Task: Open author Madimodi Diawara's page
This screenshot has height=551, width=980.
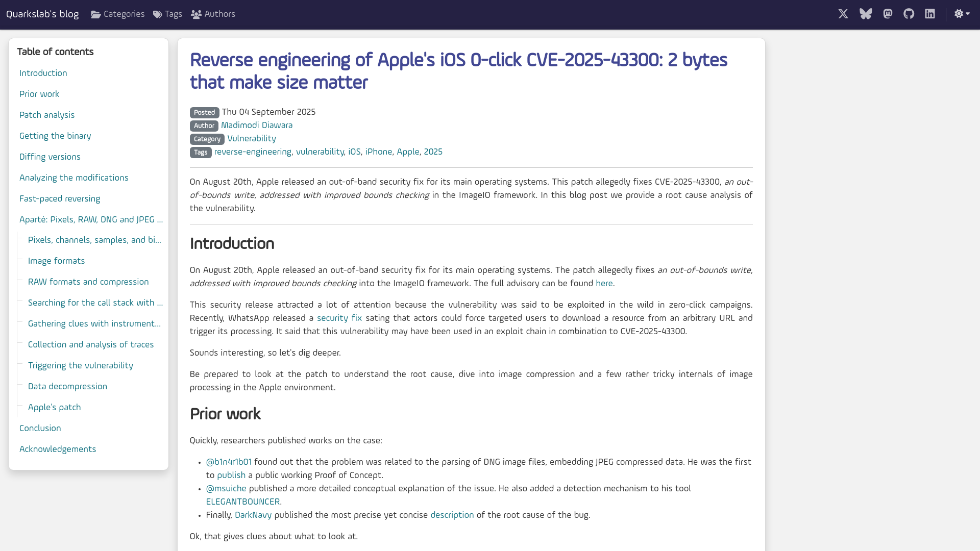Action: pyautogui.click(x=257, y=126)
